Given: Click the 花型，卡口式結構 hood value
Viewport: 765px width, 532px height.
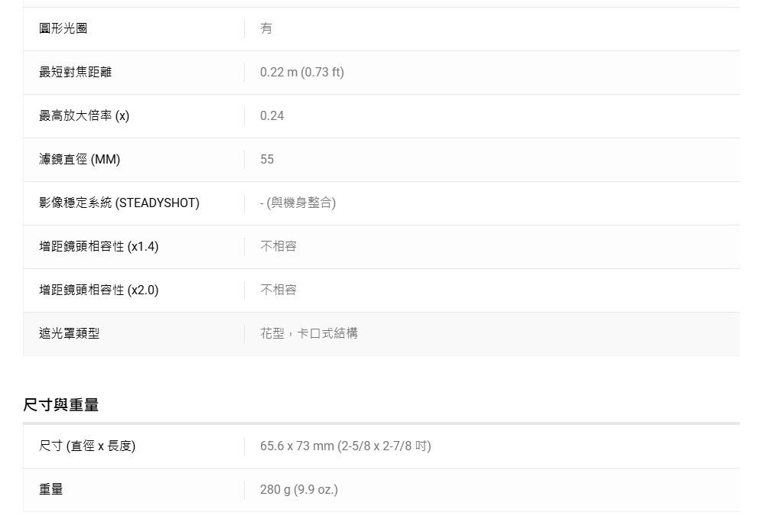Looking at the screenshot, I should (x=308, y=333).
